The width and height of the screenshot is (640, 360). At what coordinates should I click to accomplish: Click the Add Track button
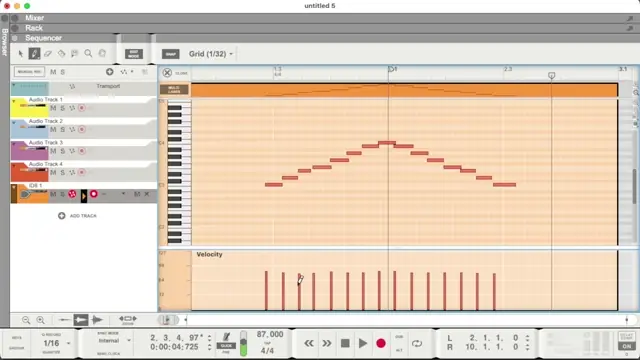(78, 216)
